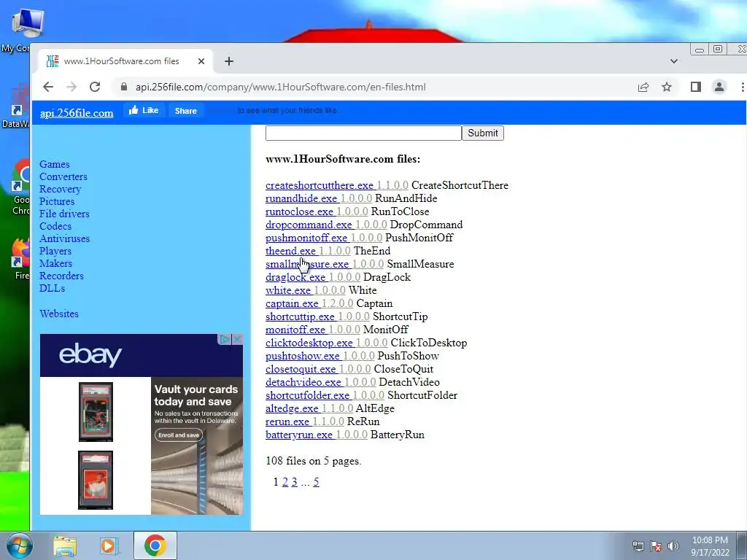The image size is (747, 560).
Task: Open the Pictures category
Action: pyautogui.click(x=57, y=201)
